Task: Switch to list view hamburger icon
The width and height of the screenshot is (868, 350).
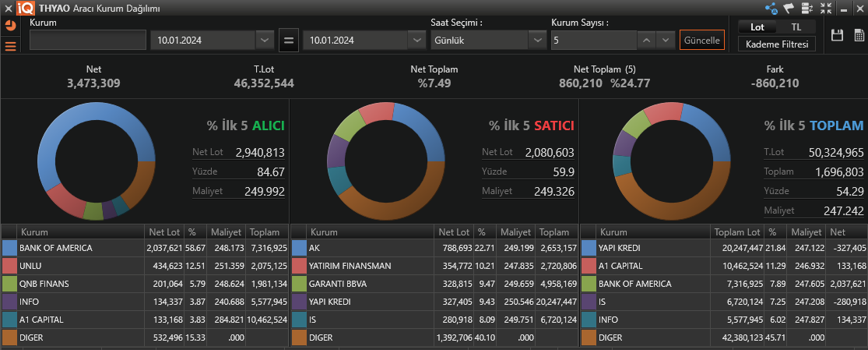Action: click(x=11, y=46)
